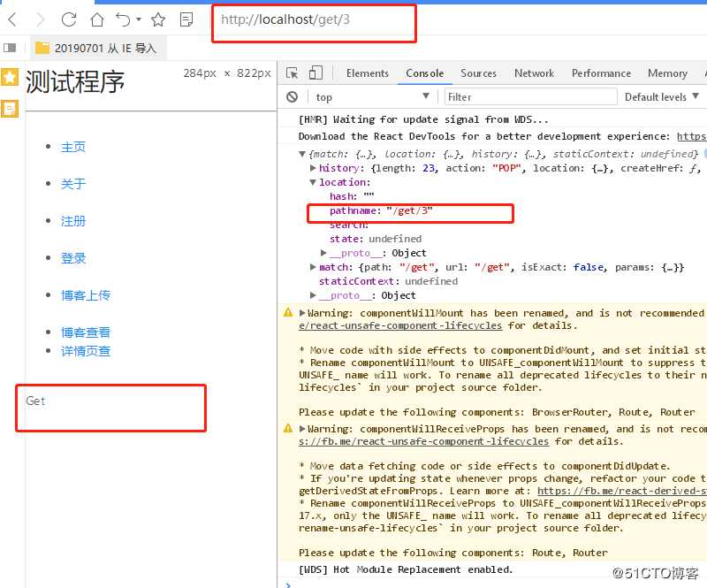Click the console prompt chevron
Viewport: 707px width, 588px height.
pos(289,584)
